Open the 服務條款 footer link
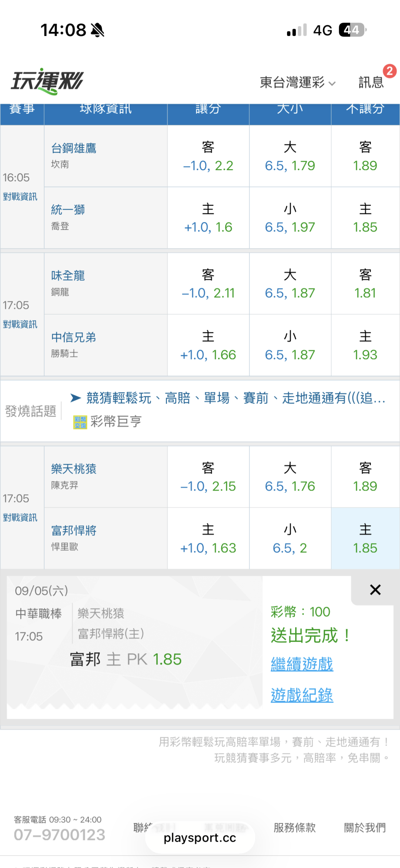 click(x=295, y=827)
